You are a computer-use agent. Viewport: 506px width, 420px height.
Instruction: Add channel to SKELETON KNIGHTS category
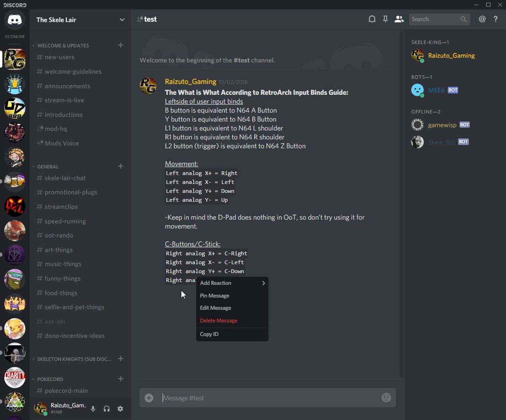121,359
